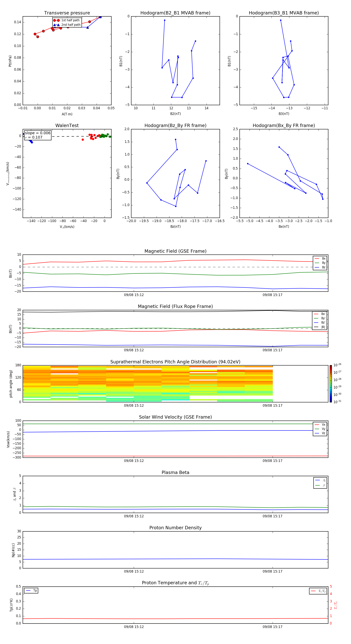This screenshot has width=351, height=644.
Task: Click the 'Pt(nPa)' y-axis label
Action: [10, 61]
